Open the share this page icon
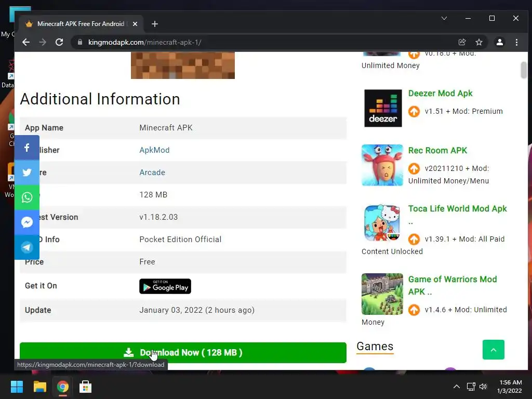Screen dimensions: 532x399 tap(462, 42)
